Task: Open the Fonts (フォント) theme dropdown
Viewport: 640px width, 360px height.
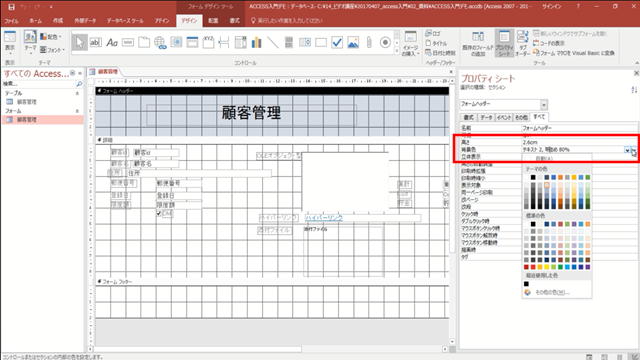Action: 52,50
